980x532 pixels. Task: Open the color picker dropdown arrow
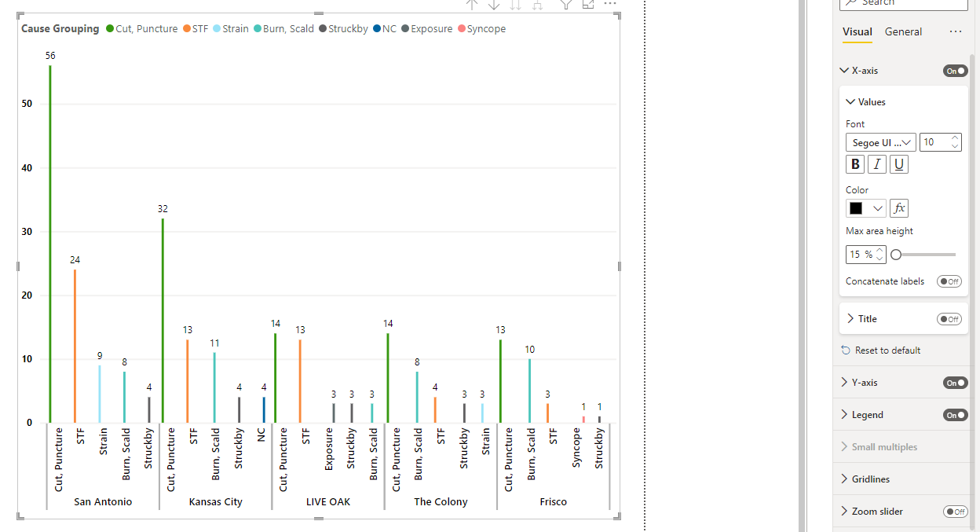pyautogui.click(x=878, y=208)
